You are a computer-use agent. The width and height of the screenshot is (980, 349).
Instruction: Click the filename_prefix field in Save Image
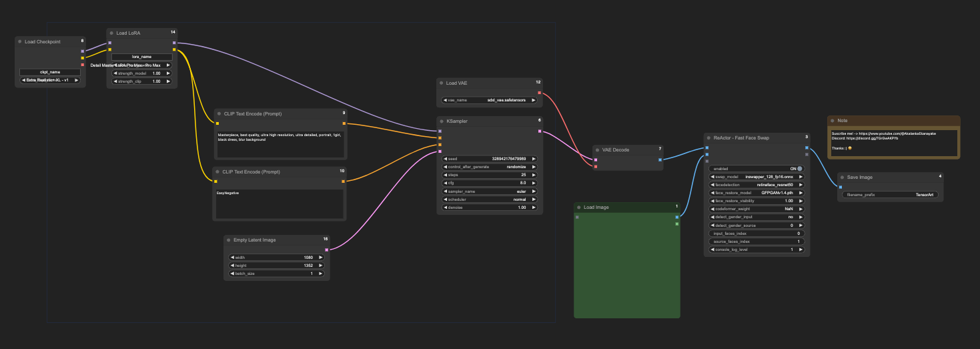click(890, 195)
